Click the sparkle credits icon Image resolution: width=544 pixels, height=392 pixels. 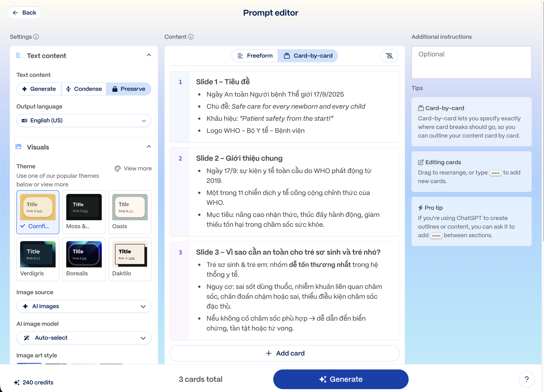[17, 382]
